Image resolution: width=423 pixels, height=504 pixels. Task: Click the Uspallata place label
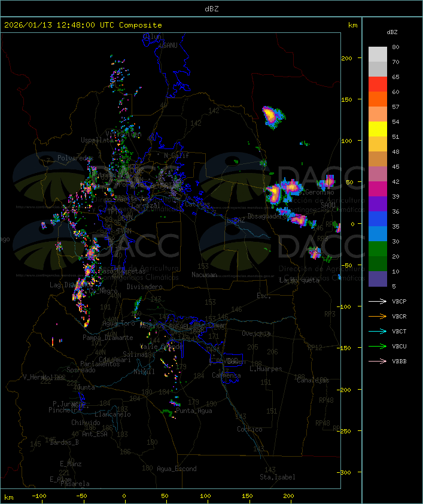point(96,140)
